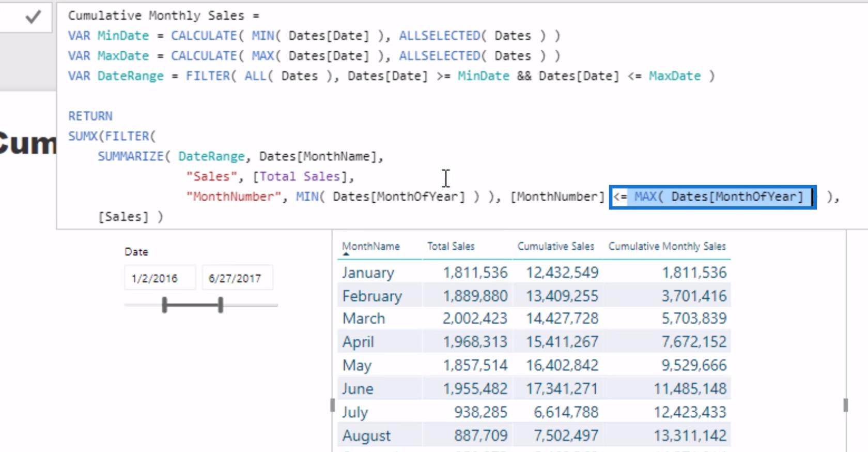Place cursor on the VAR DateRange line
This screenshot has height=452, width=868.
click(392, 76)
